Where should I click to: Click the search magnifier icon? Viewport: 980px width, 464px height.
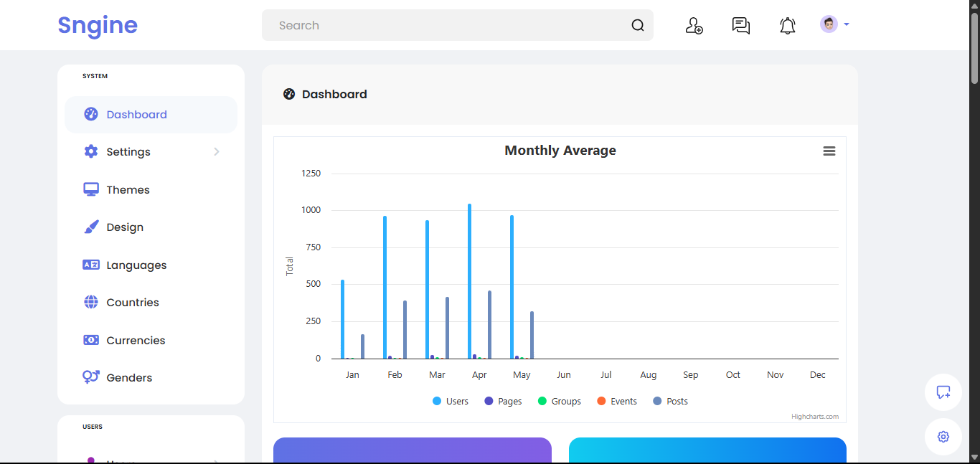point(638,26)
